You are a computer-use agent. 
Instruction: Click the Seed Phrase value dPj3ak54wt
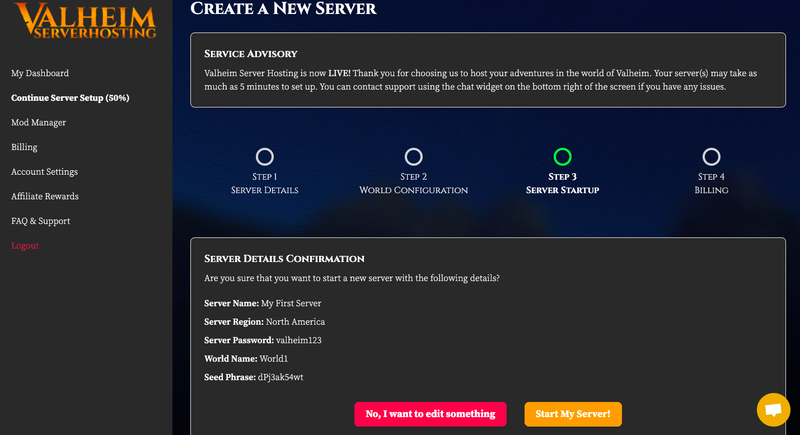tap(280, 377)
